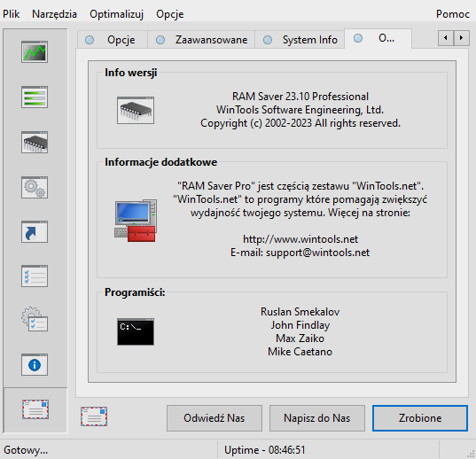
Task: Click the Copyright 2002-2023 line
Action: click(x=300, y=123)
